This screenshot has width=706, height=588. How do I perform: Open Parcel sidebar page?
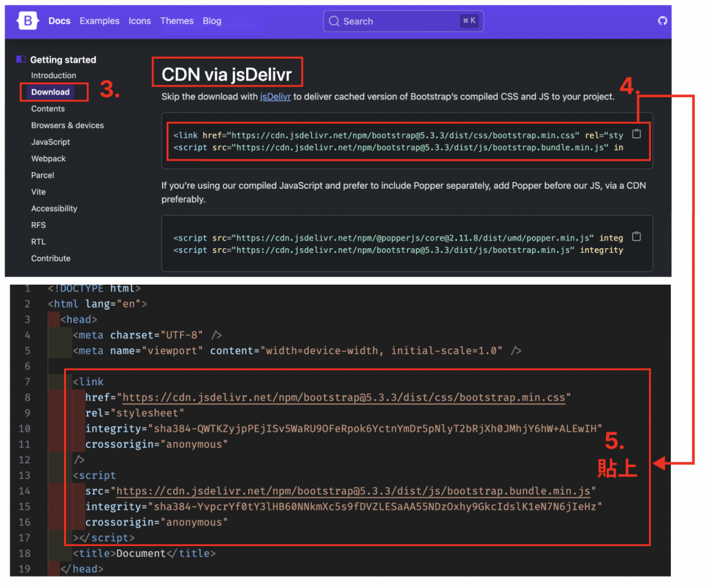click(x=42, y=176)
